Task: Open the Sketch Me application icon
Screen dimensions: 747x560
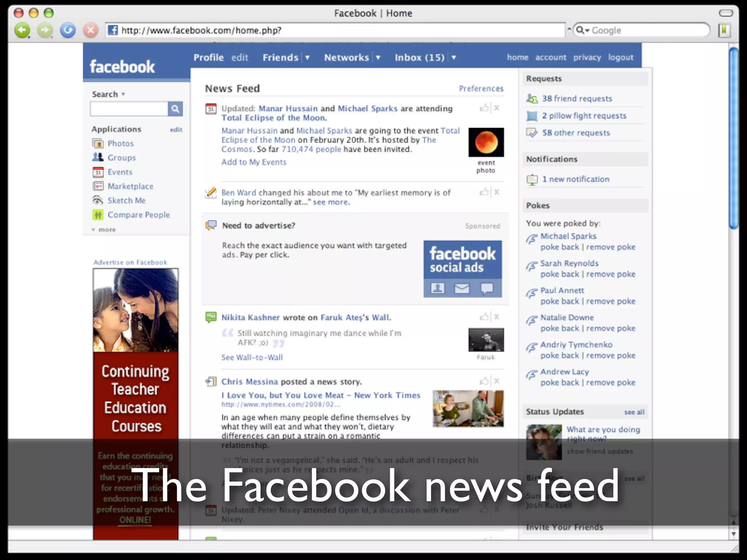Action: (x=98, y=200)
